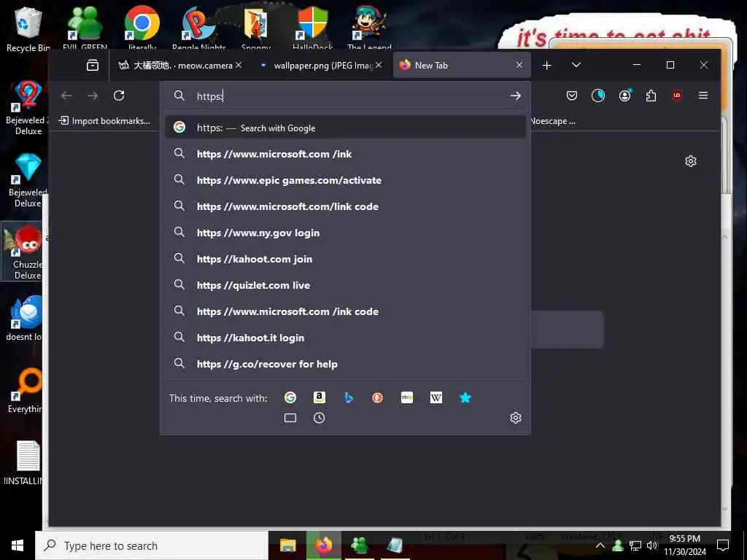
Task: Select the kahoot.it login suggestion
Action: point(345,337)
